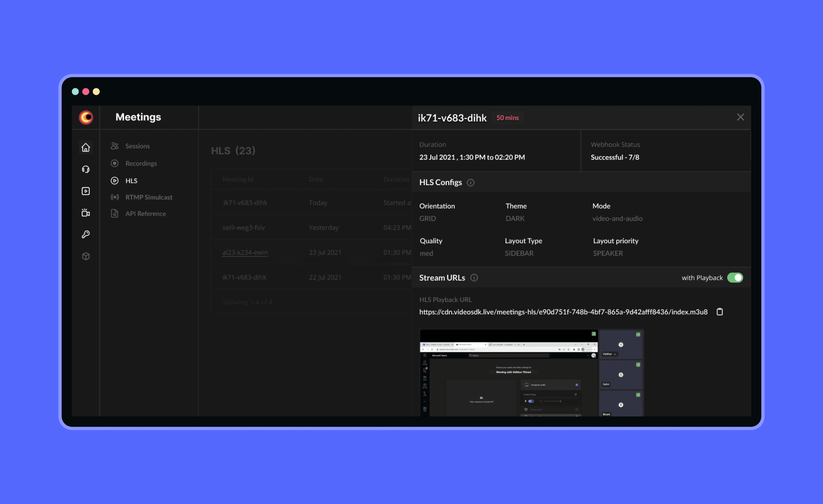Click the GRID orientation value
This screenshot has height=504, width=823.
[x=428, y=218]
